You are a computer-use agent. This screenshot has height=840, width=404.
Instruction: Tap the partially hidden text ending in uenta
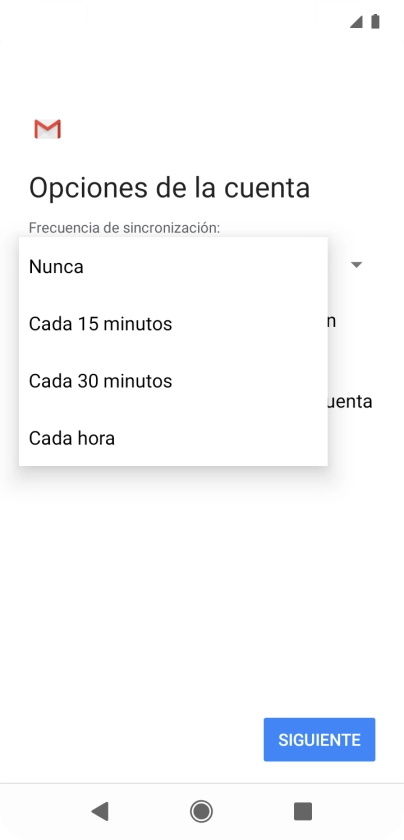tap(350, 401)
